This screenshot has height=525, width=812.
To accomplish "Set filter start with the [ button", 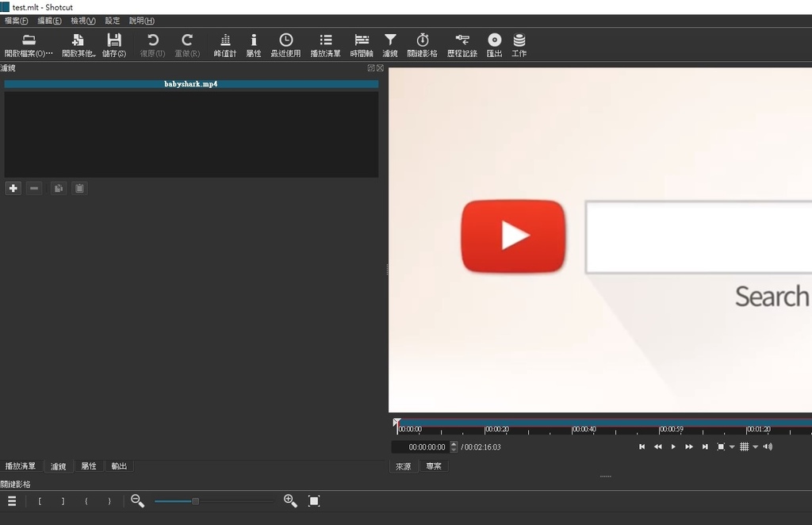I will tap(40, 500).
